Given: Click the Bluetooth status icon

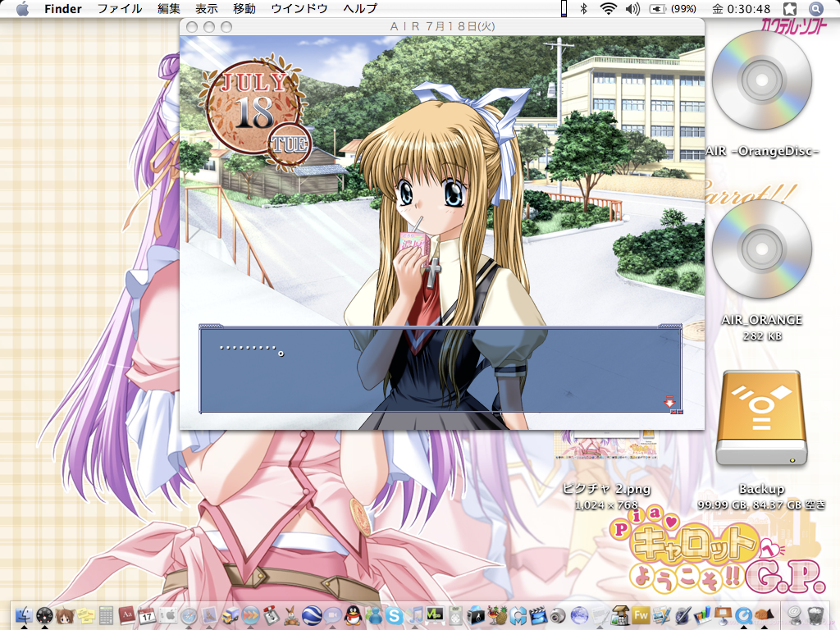Looking at the screenshot, I should 584,8.
